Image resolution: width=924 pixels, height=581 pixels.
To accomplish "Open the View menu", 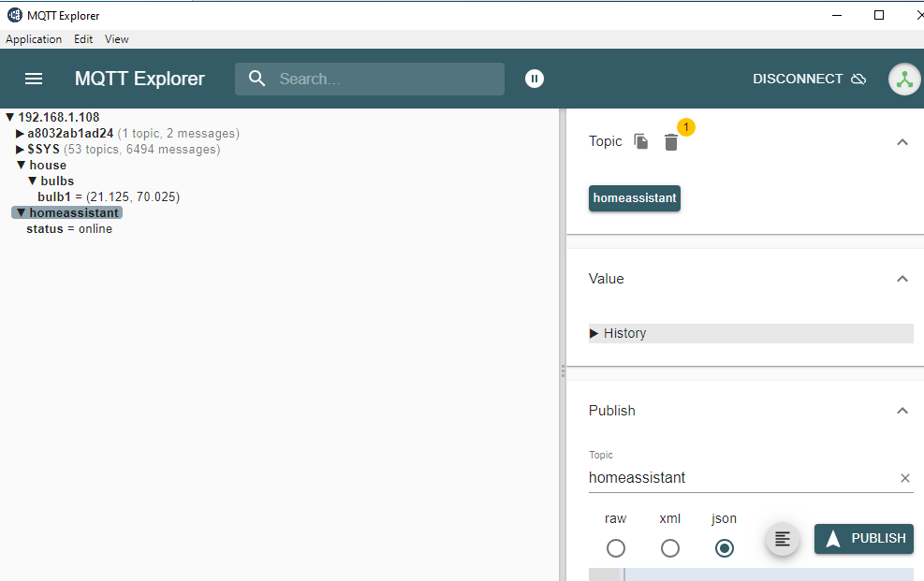I will pyautogui.click(x=117, y=39).
